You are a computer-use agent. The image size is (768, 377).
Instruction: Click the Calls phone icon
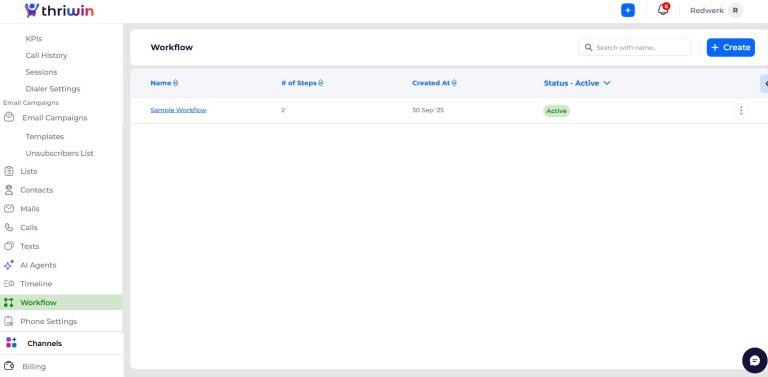coord(9,227)
